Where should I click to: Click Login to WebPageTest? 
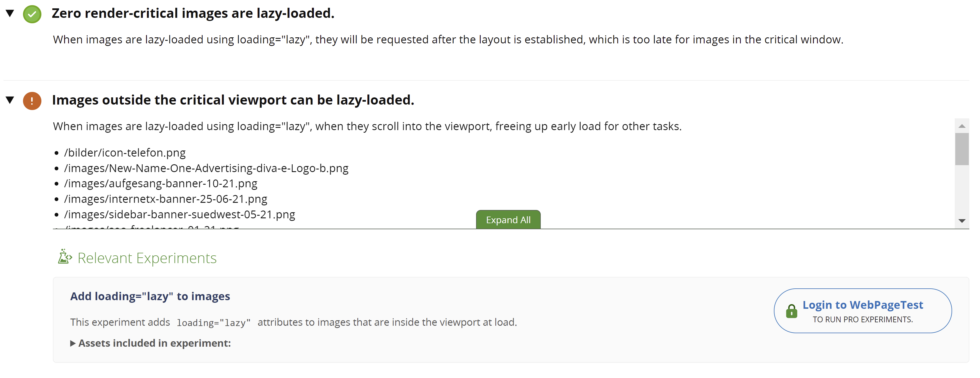coord(862,305)
